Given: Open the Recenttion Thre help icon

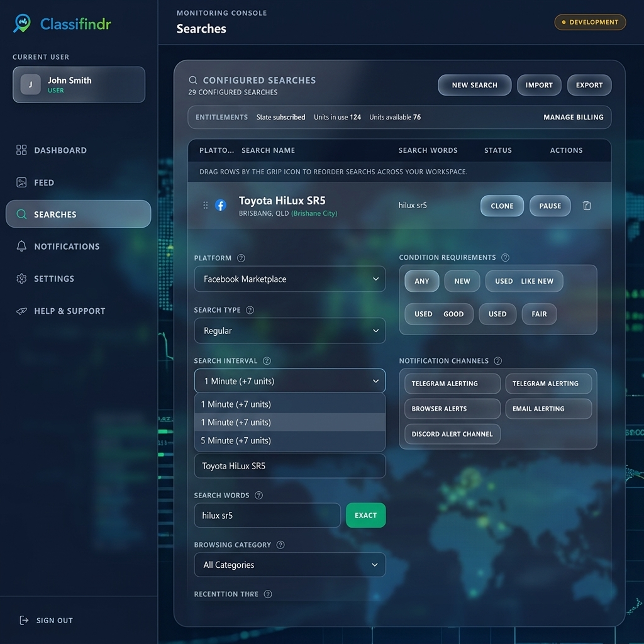Looking at the screenshot, I should point(268,594).
